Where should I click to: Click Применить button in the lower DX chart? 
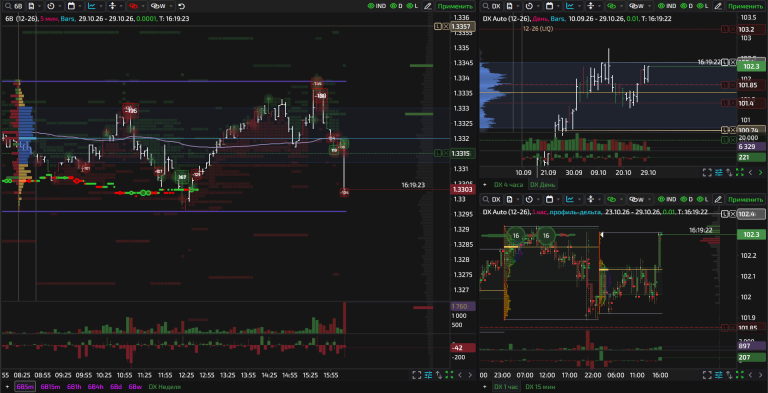[745, 199]
